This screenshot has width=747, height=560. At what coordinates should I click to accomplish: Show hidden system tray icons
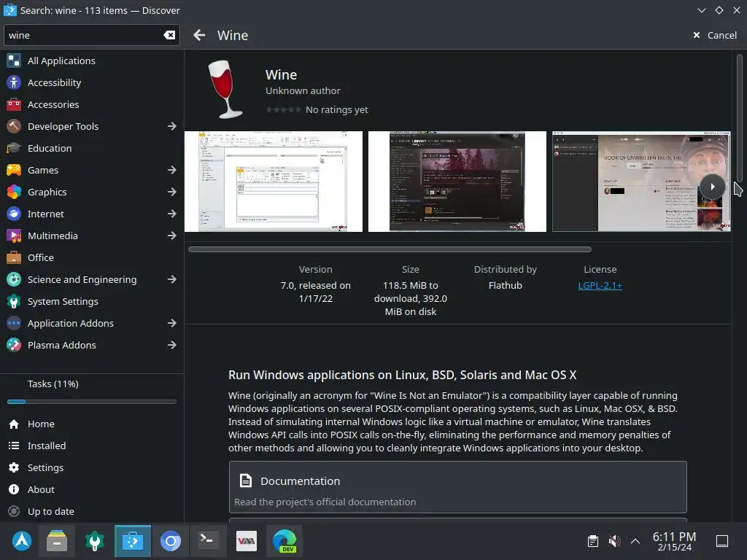[x=635, y=541]
